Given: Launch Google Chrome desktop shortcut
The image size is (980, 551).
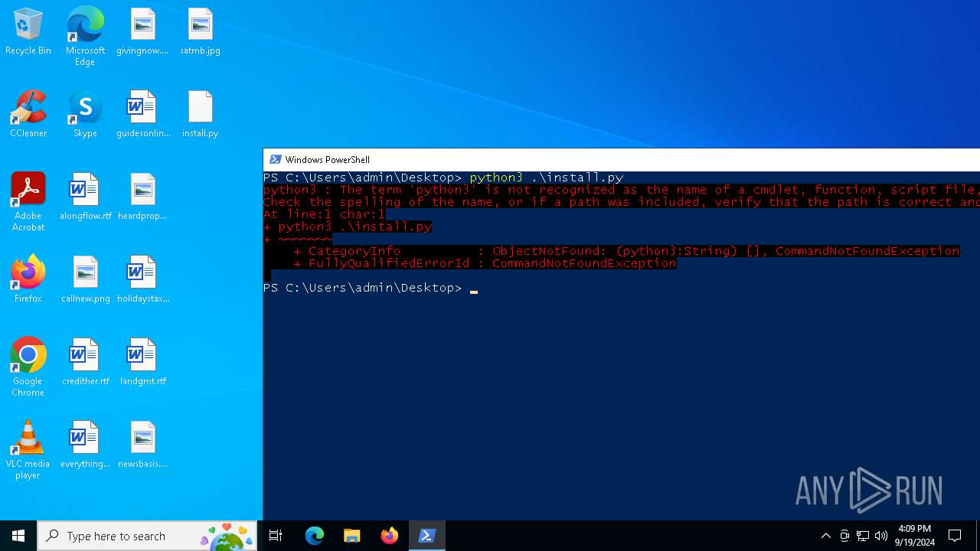Looking at the screenshot, I should [x=28, y=367].
